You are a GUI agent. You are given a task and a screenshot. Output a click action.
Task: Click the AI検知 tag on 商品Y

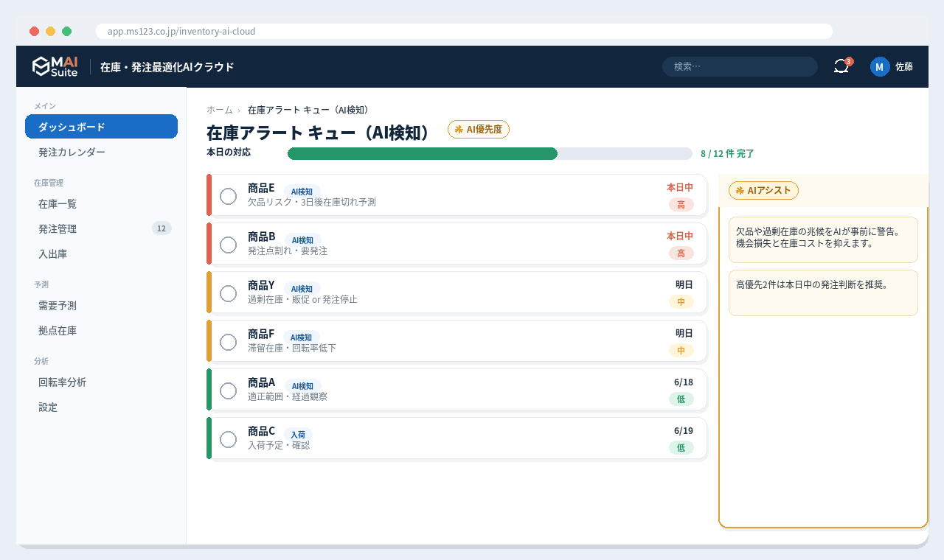302,288
